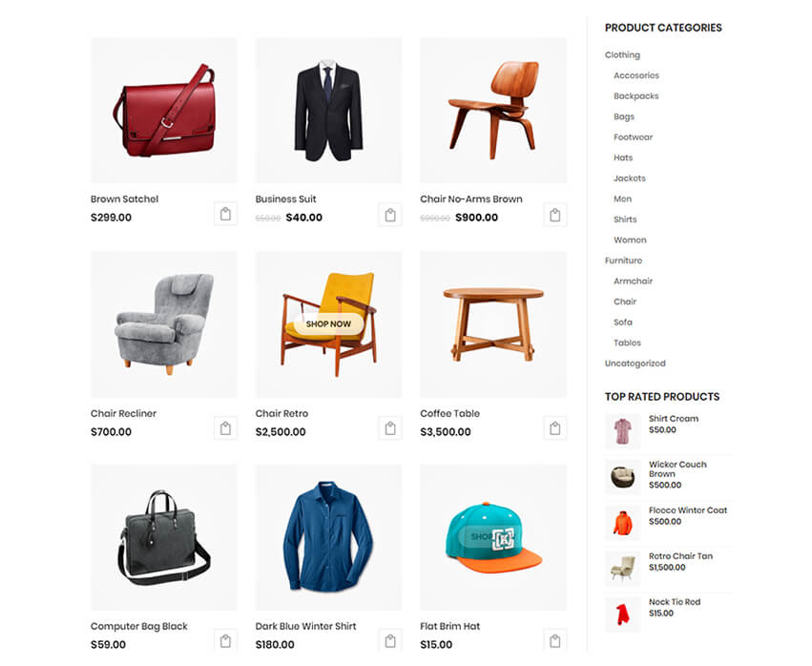This screenshot has width=812, height=666.
Task: Select the Tables subcategory link
Action: 627,343
